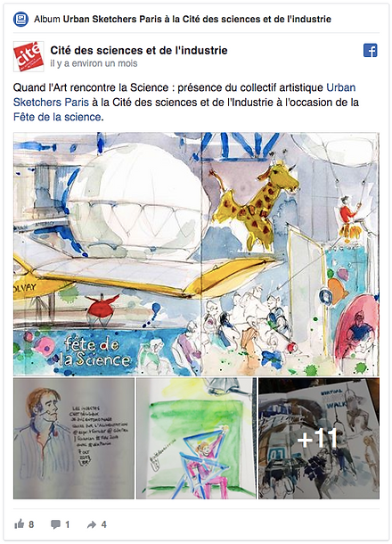The height and width of the screenshot is (544, 392).
Task: Click the comment count 1
Action: point(67,524)
